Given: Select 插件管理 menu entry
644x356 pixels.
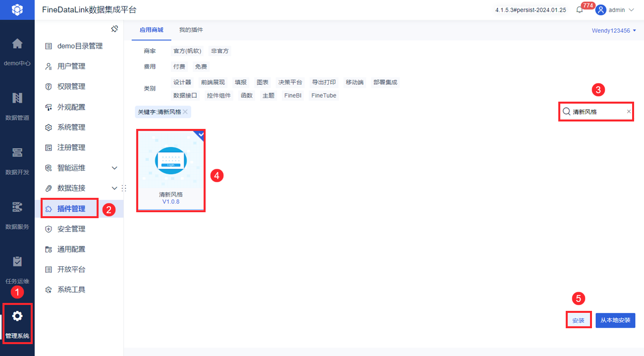Looking at the screenshot, I should click(71, 209).
